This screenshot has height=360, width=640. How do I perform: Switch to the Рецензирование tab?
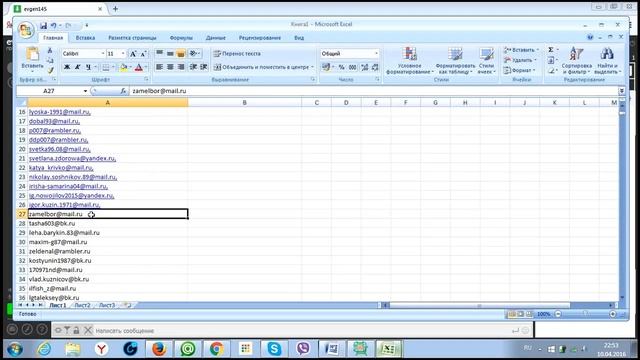click(x=260, y=38)
